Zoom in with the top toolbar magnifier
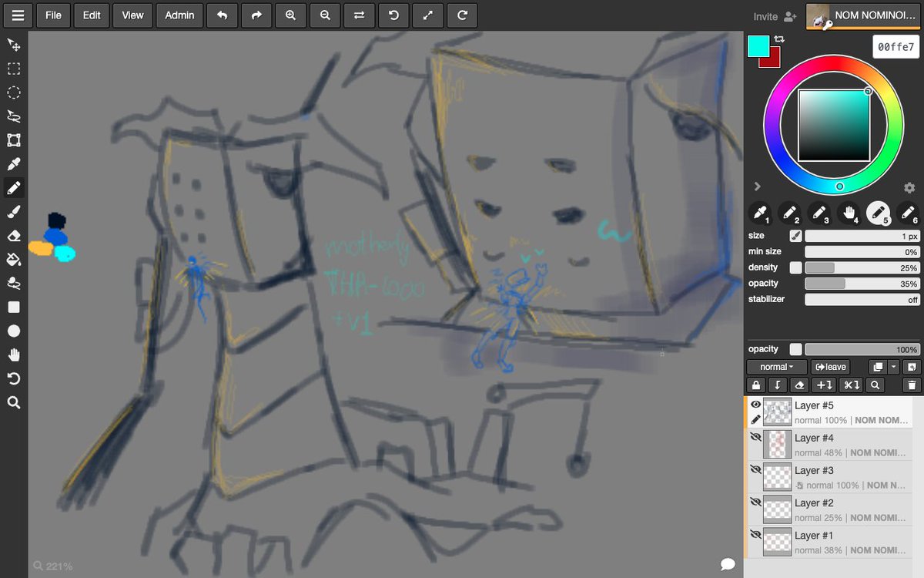This screenshot has height=578, width=924. tap(290, 15)
